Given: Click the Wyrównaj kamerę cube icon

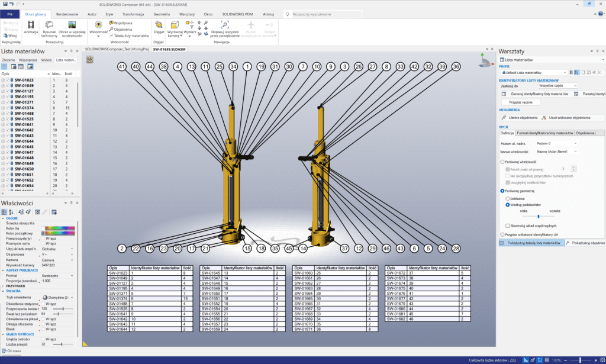Looking at the screenshot, I should (174, 25).
